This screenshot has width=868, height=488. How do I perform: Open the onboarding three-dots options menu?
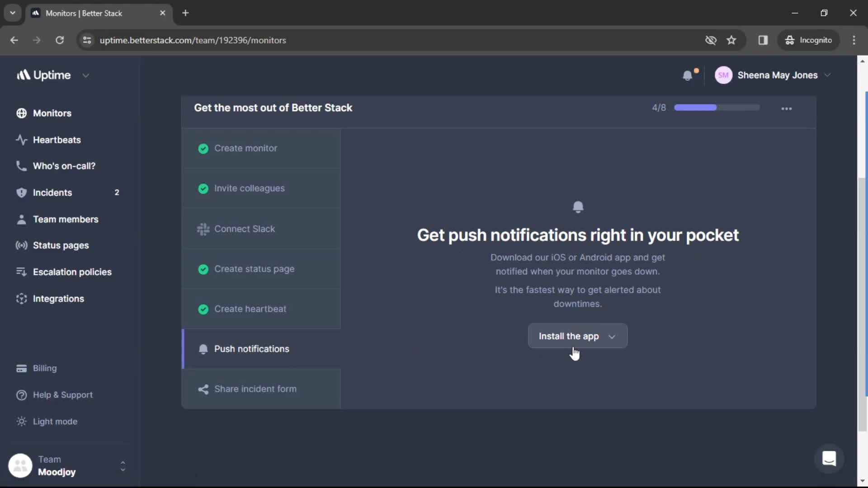point(787,108)
